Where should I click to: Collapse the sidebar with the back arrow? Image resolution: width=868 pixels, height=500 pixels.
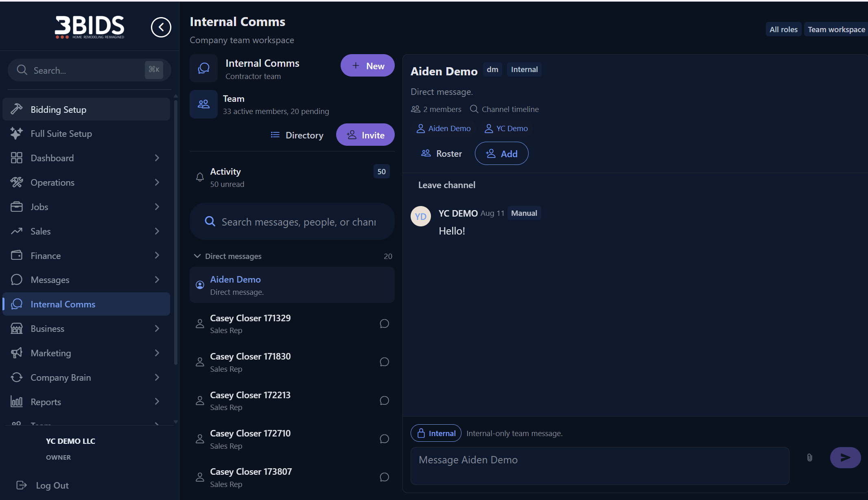(161, 27)
